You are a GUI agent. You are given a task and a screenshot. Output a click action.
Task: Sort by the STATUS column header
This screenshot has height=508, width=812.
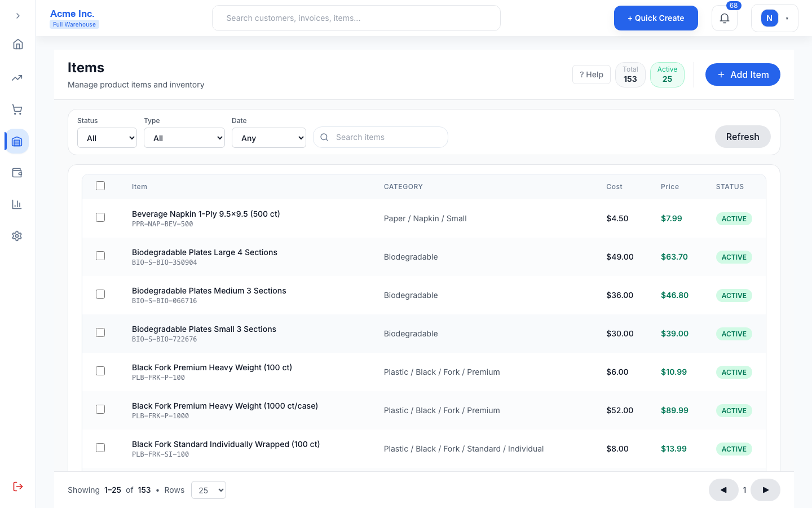click(x=730, y=187)
